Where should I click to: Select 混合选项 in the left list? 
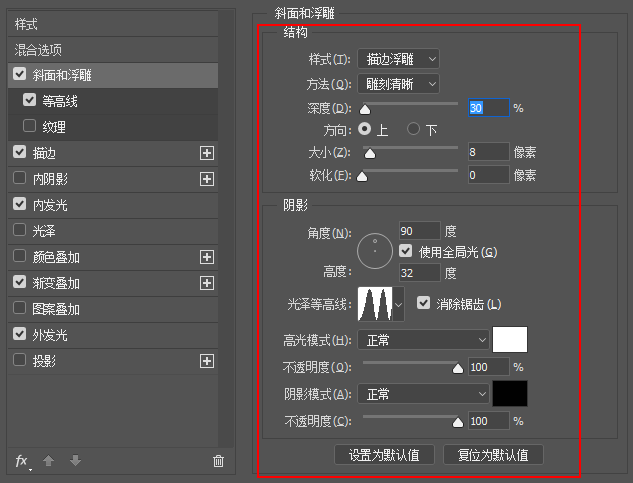[x=38, y=50]
